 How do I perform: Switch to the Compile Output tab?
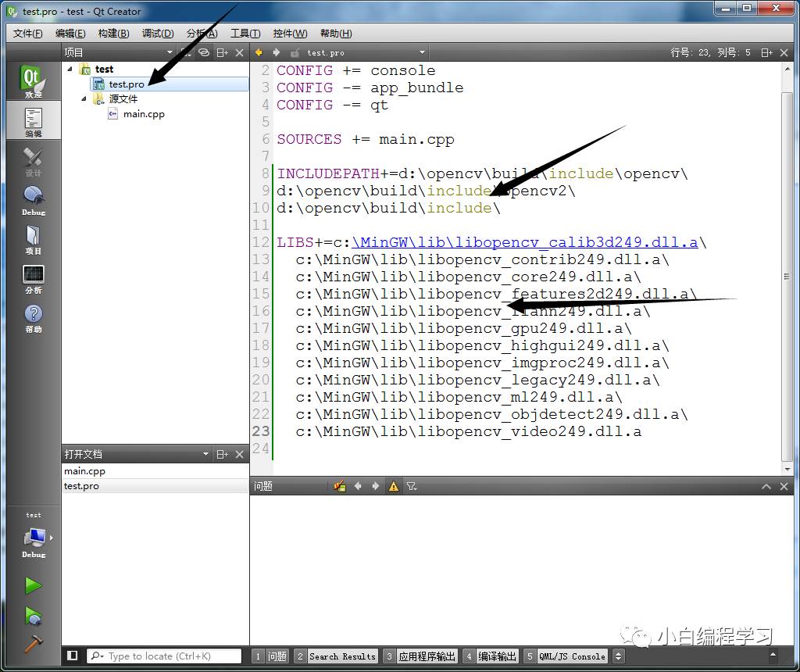(491, 656)
